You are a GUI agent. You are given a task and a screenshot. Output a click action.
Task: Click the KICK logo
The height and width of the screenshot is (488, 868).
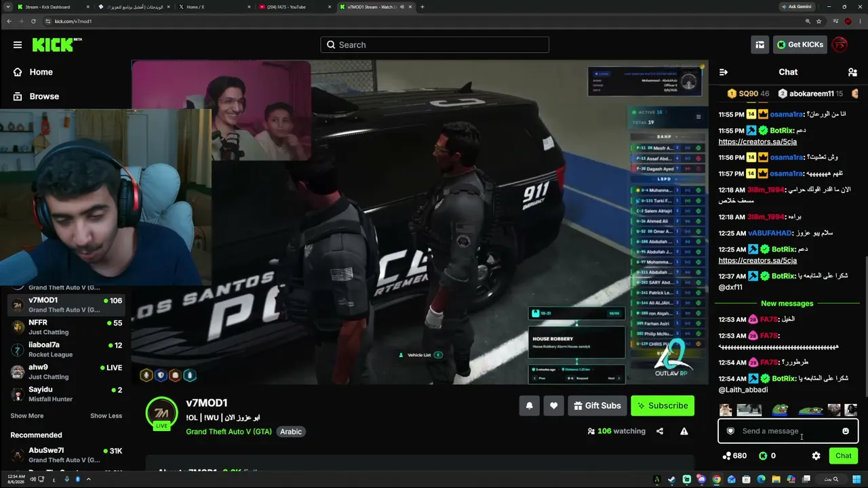[57, 45]
